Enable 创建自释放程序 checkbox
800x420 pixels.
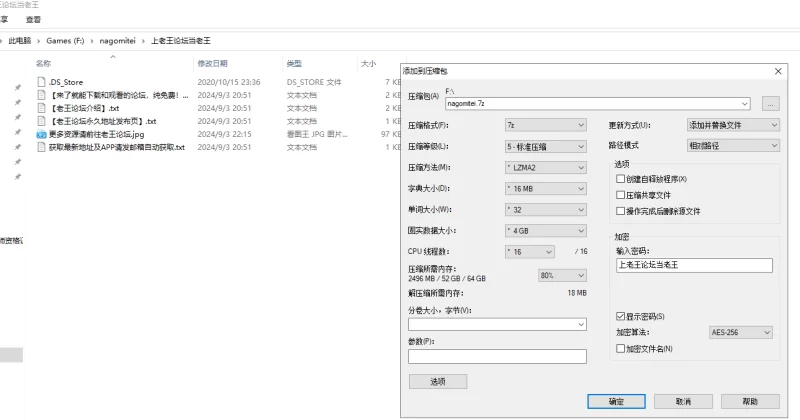pos(621,178)
